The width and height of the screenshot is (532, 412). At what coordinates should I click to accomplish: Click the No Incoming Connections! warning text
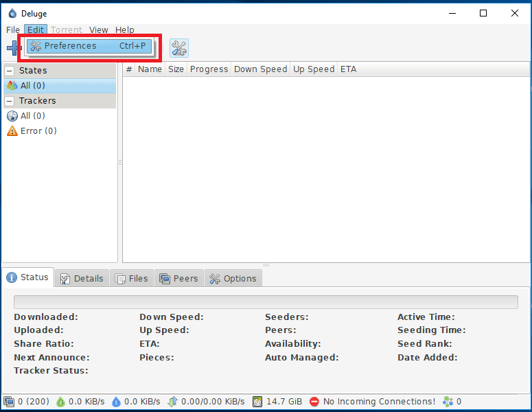pos(379,402)
